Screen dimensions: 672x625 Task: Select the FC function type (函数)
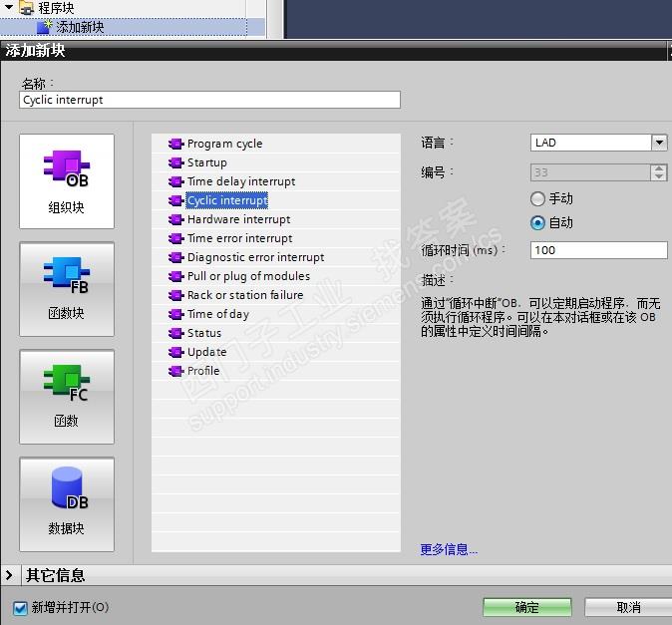[67, 397]
